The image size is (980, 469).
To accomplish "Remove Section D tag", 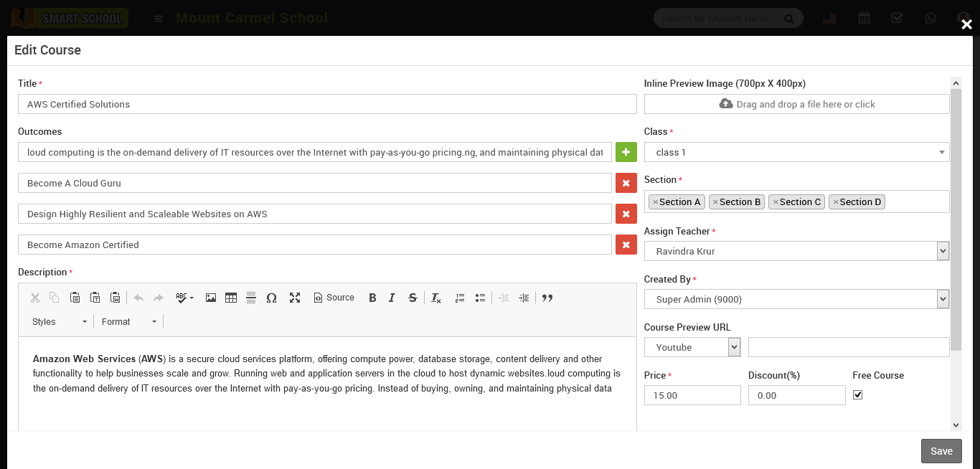I will 836,202.
